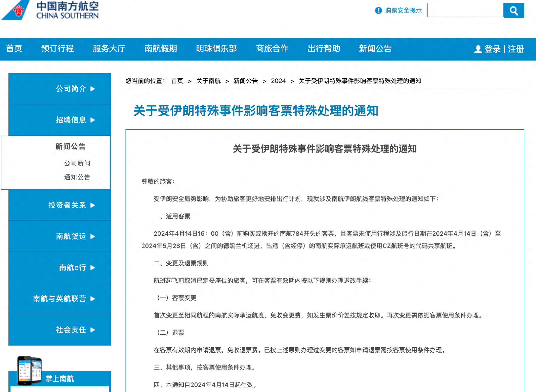Open 服务大厅 menu
This screenshot has height=392, width=536.
click(x=109, y=49)
